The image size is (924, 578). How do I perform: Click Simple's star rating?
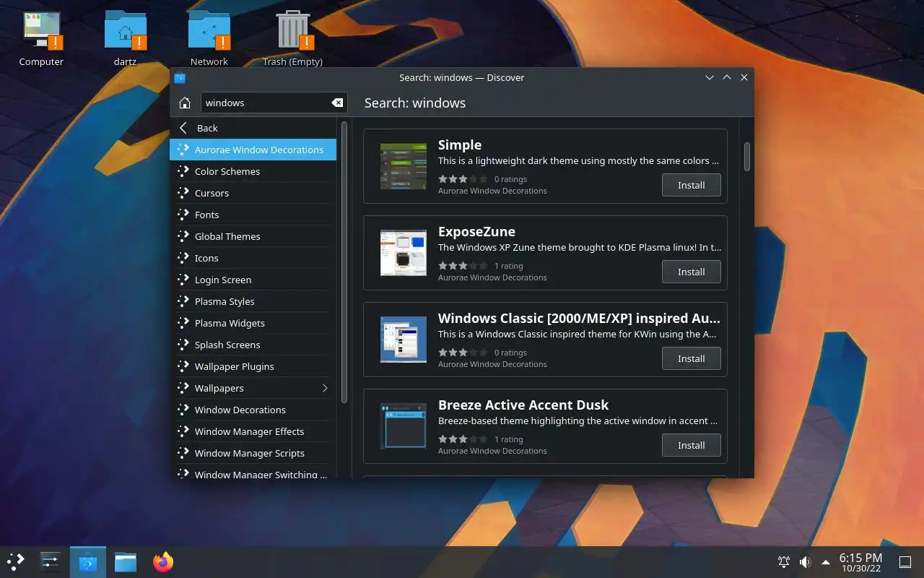463,178
